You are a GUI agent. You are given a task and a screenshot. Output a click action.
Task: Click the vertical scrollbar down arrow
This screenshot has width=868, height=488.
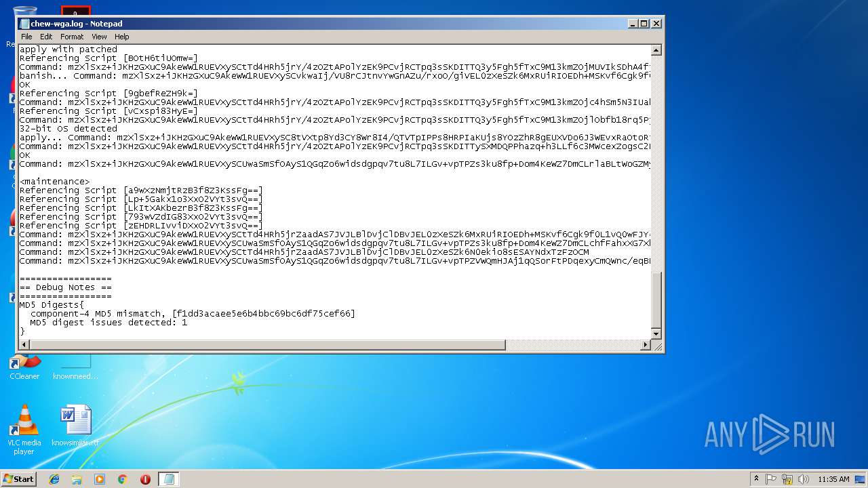[656, 334]
